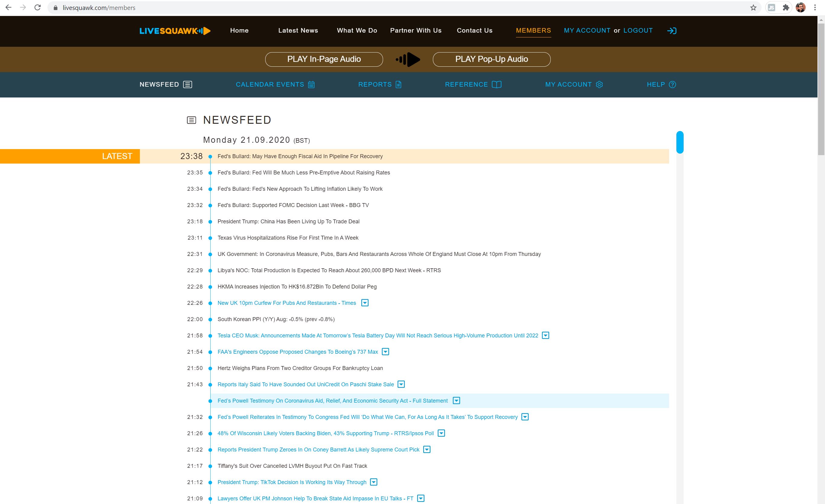
Task: Click the JS extension icon in toolbar
Action: click(x=772, y=7)
